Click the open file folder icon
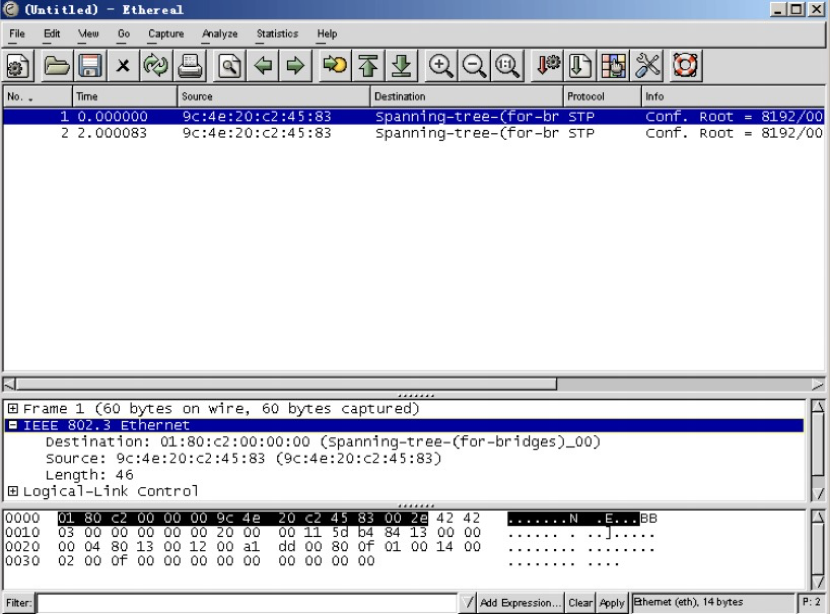 (57, 66)
